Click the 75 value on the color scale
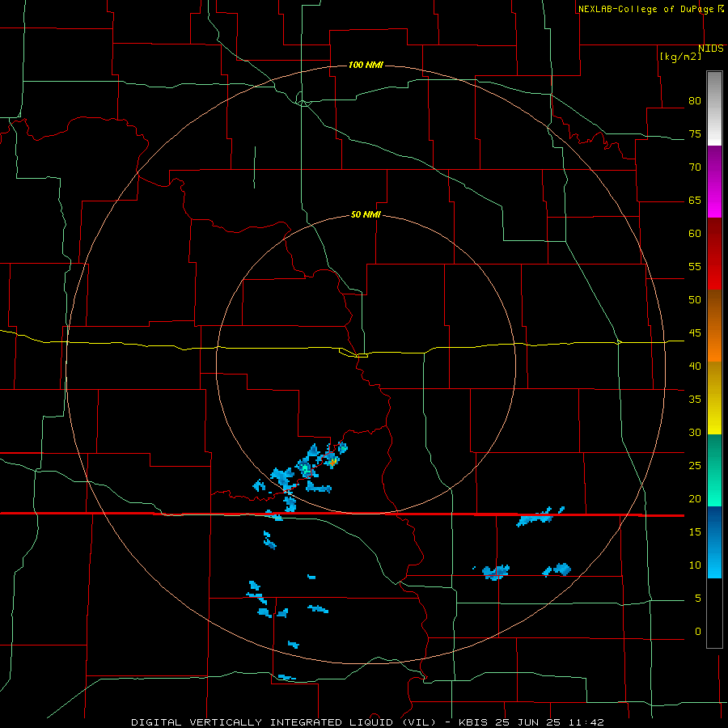Image resolution: width=728 pixels, height=728 pixels. click(x=695, y=134)
